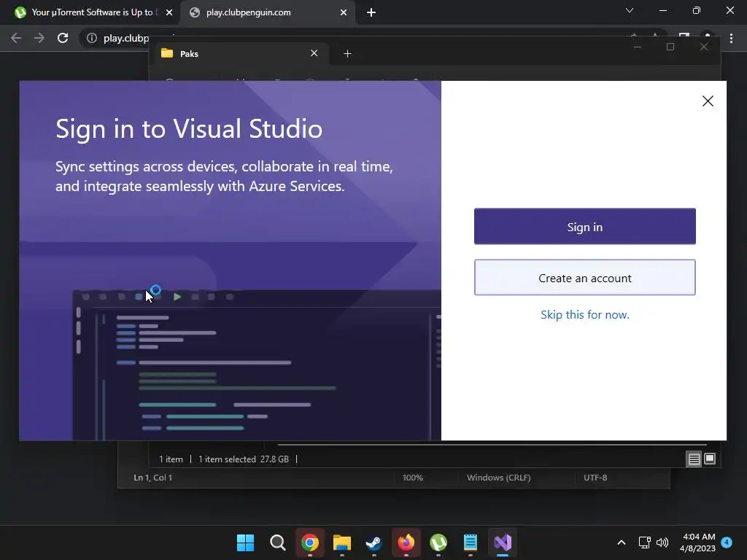Open Firefox from the taskbar
Viewport: 747px width, 560px height.
tap(406, 542)
